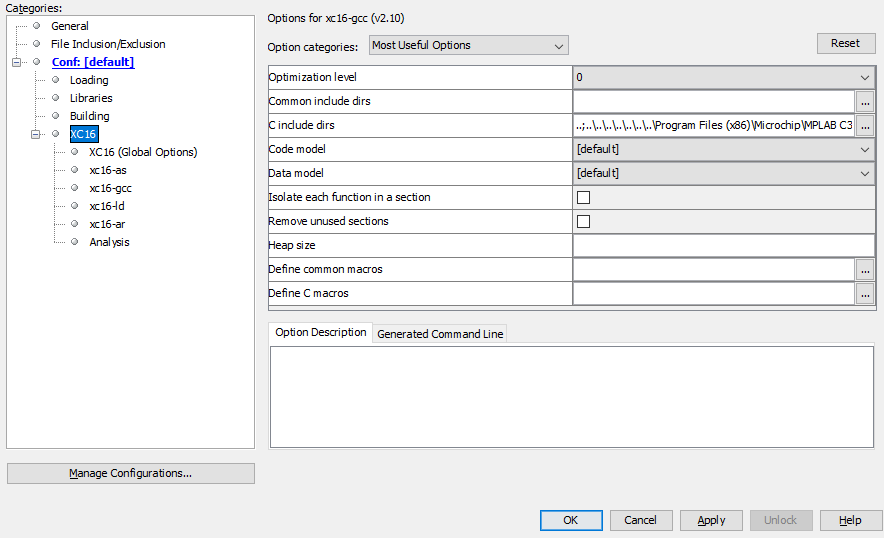
Task: Select the xc16-ar item
Action: pyautogui.click(x=107, y=224)
